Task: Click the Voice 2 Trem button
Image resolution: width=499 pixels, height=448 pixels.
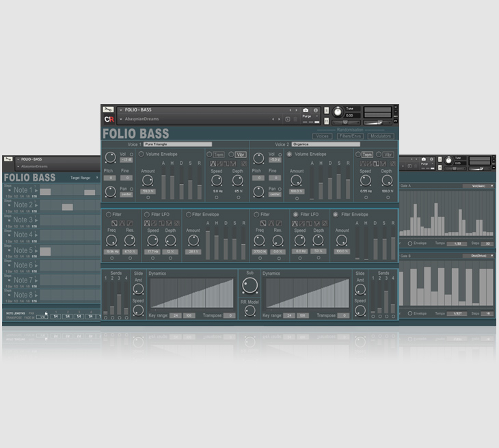Action: 367,155
